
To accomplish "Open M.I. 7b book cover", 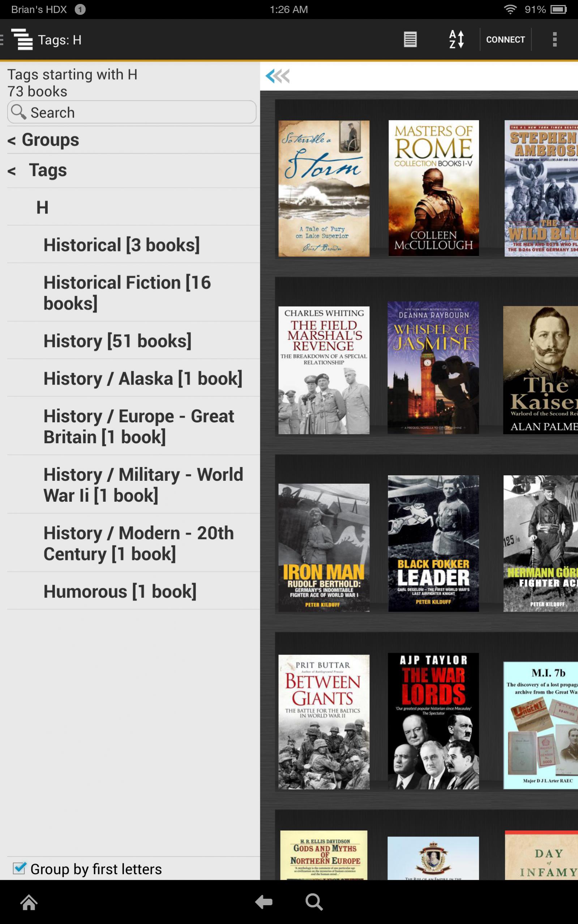I will point(540,725).
